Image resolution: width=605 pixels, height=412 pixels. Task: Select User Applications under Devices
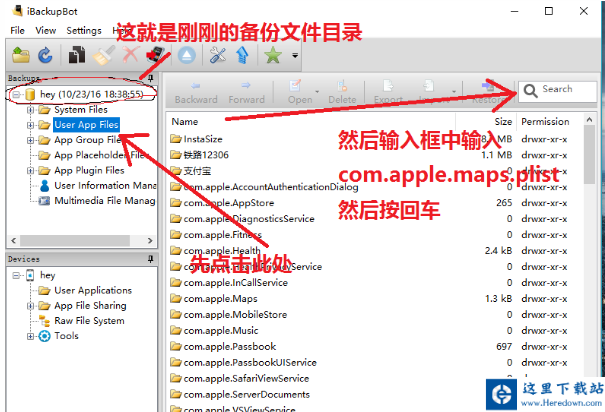point(93,290)
